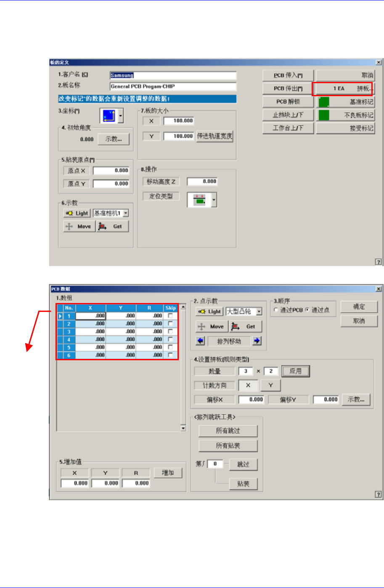
Task: Click 取消 in the 板的定义 dialog
Action: (345, 76)
